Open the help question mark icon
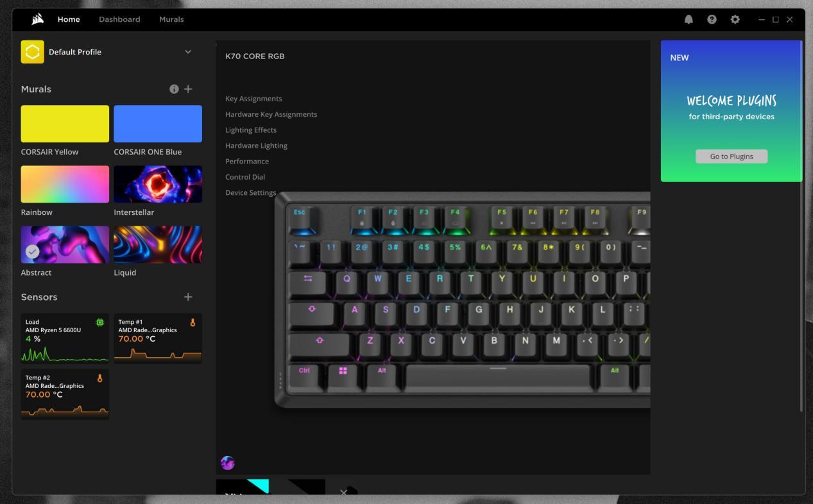This screenshot has height=504, width=813. pos(712,19)
